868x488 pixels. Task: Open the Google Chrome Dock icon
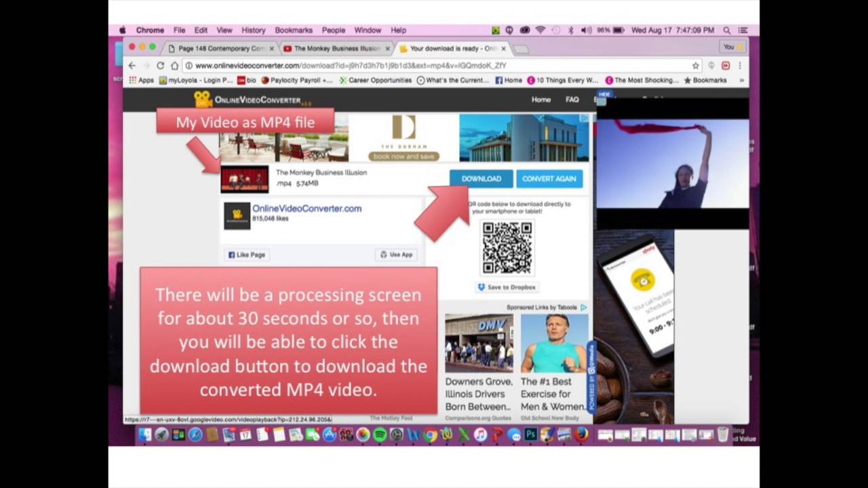point(430,435)
